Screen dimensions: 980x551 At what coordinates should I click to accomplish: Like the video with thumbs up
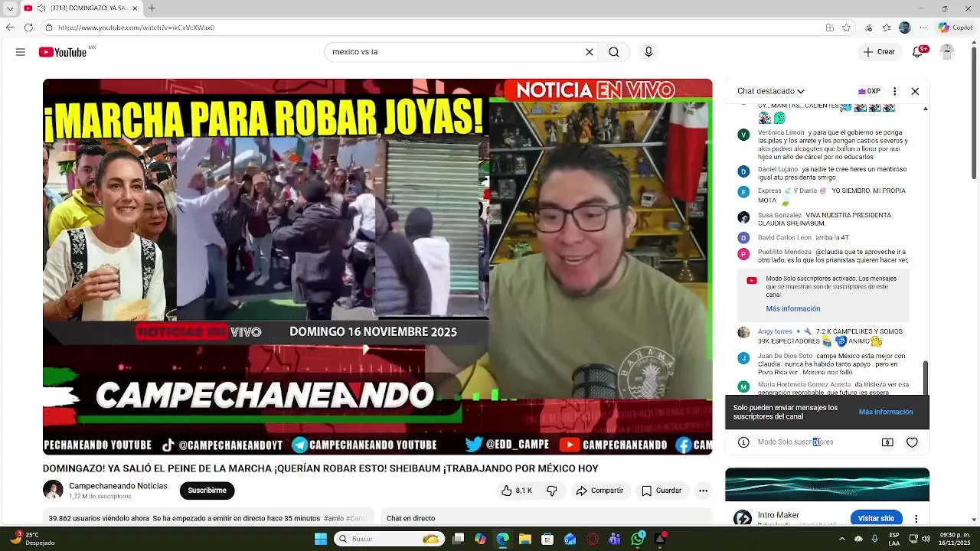tap(516, 491)
